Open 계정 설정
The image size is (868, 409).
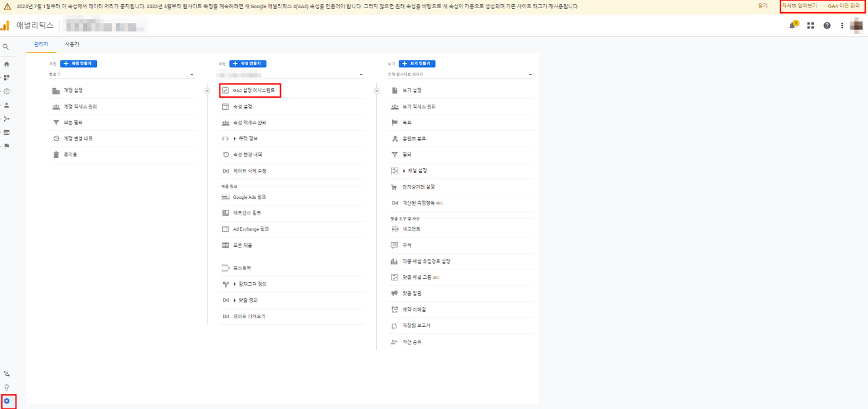73,90
